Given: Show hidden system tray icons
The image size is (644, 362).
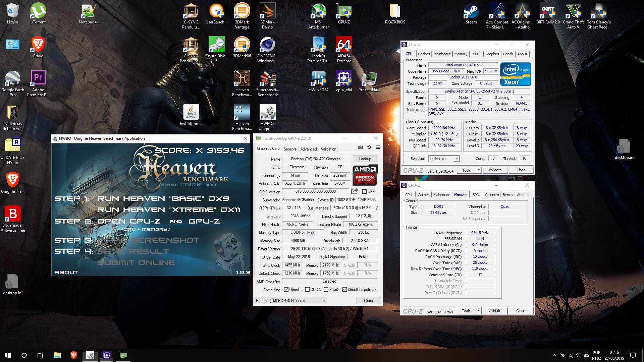Looking at the screenshot, I should pos(554,355).
